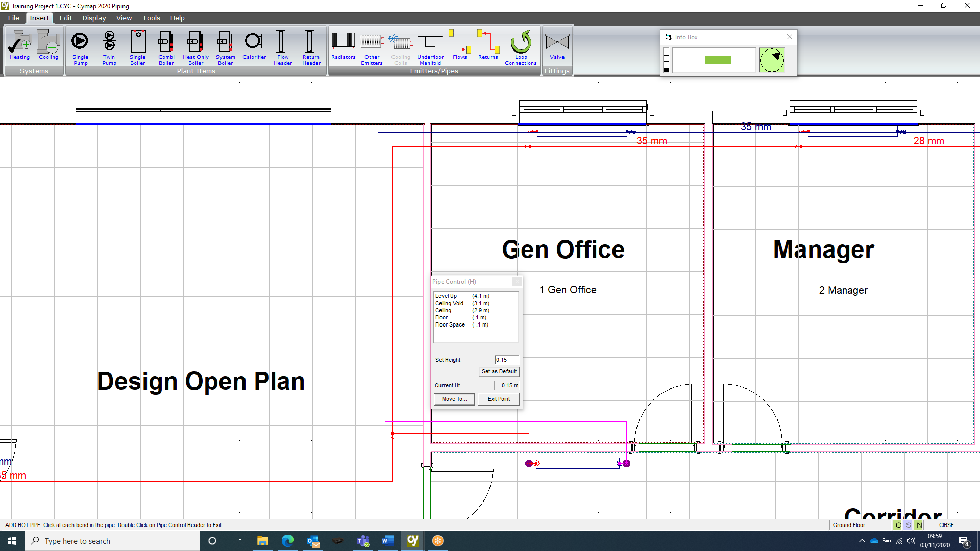Click the taskbar search box

[112, 541]
